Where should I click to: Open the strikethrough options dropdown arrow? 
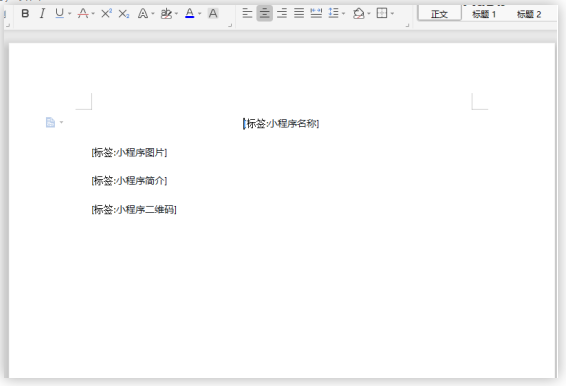pos(93,14)
